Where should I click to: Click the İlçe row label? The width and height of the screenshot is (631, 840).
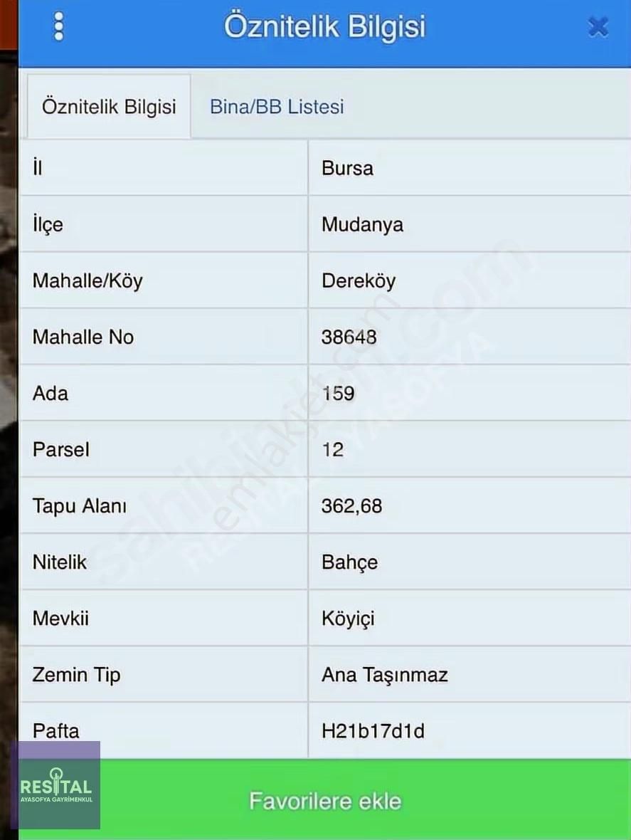[x=47, y=224]
